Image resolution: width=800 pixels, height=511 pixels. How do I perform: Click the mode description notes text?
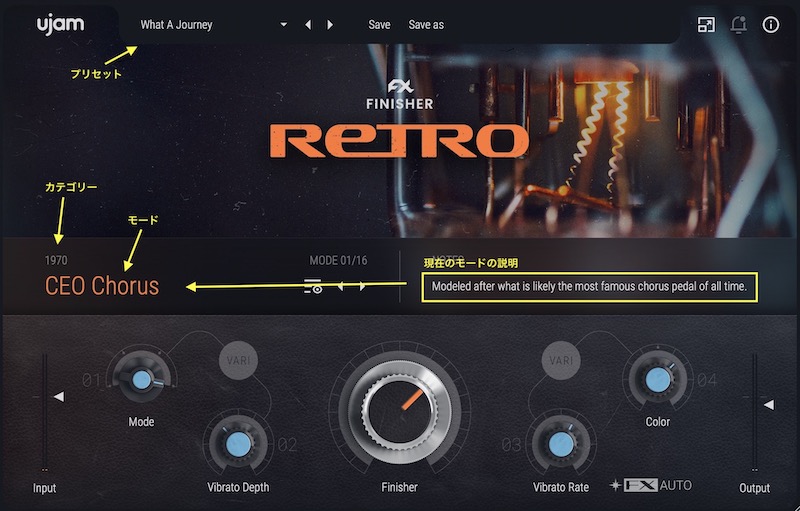coord(589,287)
